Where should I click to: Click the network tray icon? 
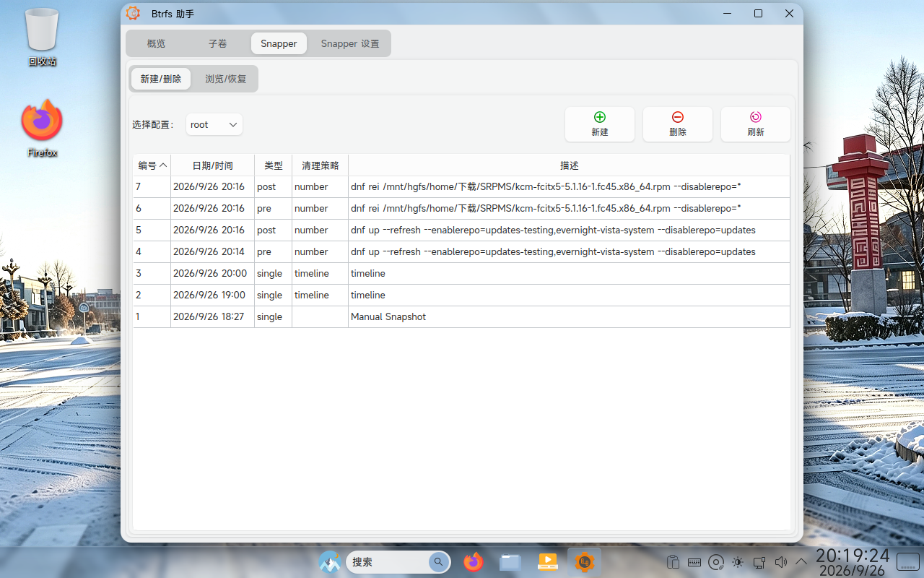759,562
